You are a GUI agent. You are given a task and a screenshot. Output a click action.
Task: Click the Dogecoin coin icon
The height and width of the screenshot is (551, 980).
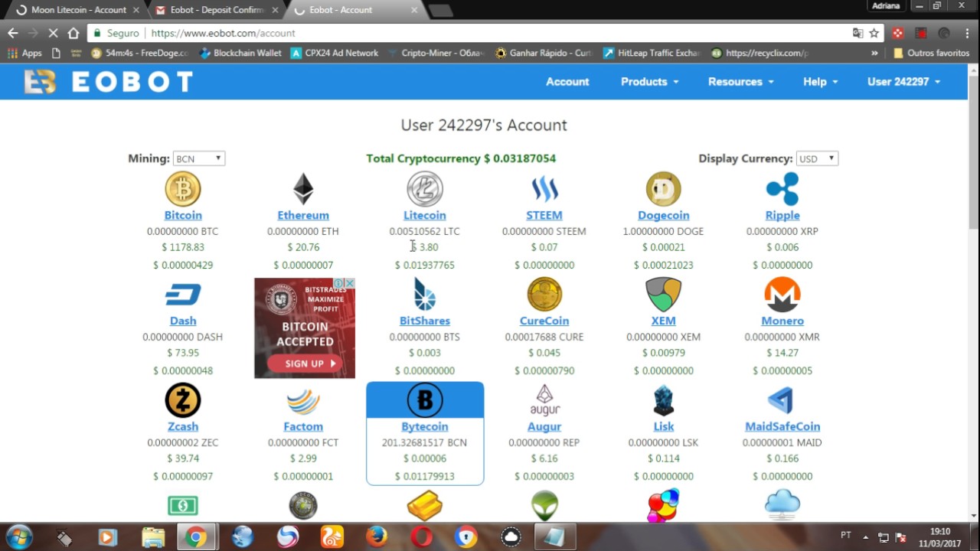[664, 189]
